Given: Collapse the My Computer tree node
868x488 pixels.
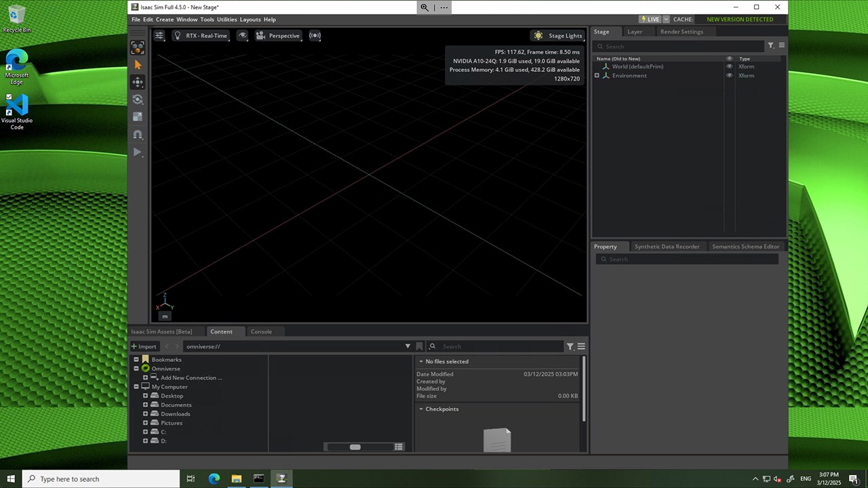Looking at the screenshot, I should click(x=136, y=387).
